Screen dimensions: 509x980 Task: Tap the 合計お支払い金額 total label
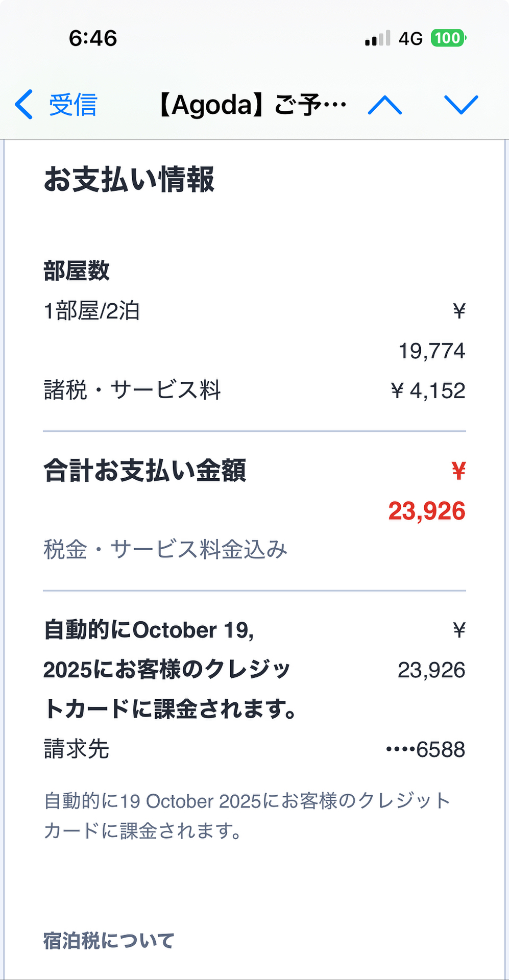pos(145,471)
